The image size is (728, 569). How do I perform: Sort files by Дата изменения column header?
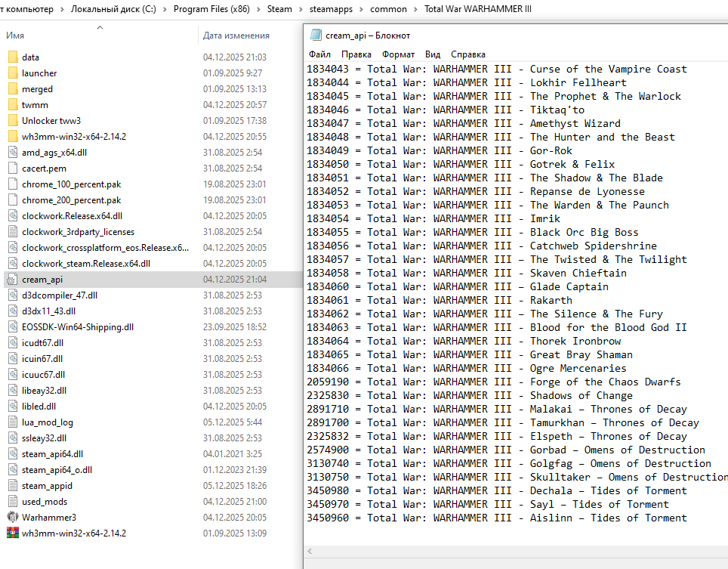tap(236, 36)
